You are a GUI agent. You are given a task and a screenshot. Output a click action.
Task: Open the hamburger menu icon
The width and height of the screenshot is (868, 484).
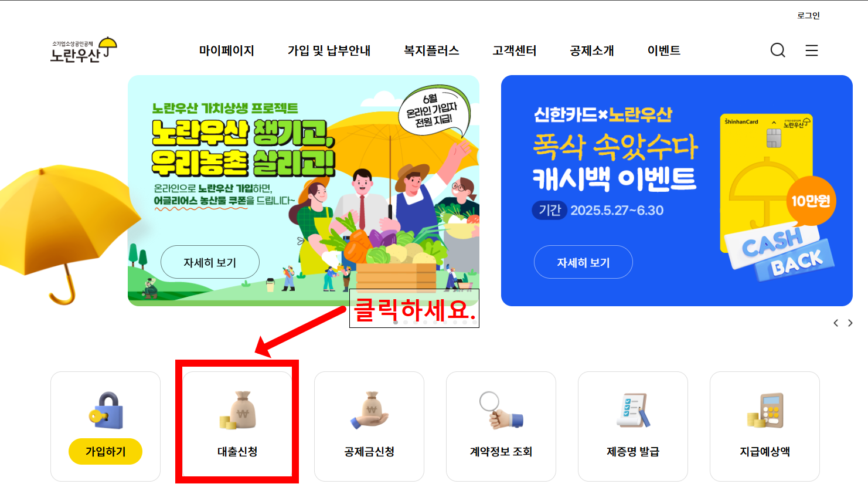pos(812,50)
